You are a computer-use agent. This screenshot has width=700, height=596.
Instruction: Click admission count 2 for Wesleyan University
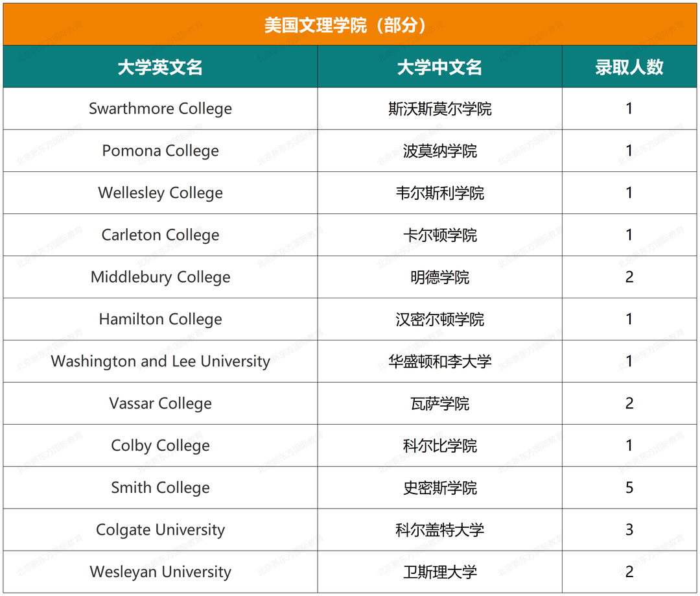click(629, 572)
